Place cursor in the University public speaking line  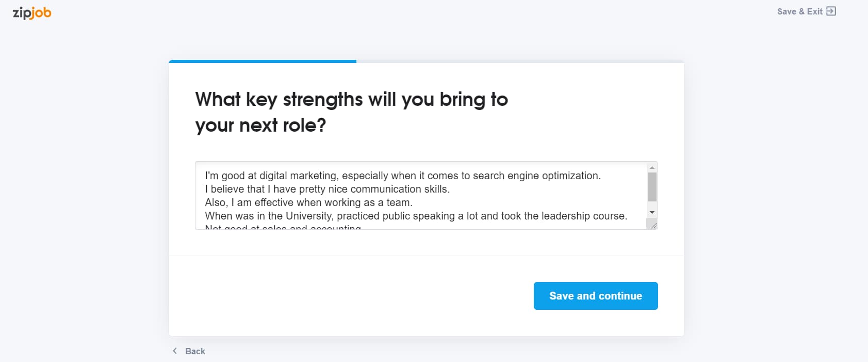(x=416, y=216)
